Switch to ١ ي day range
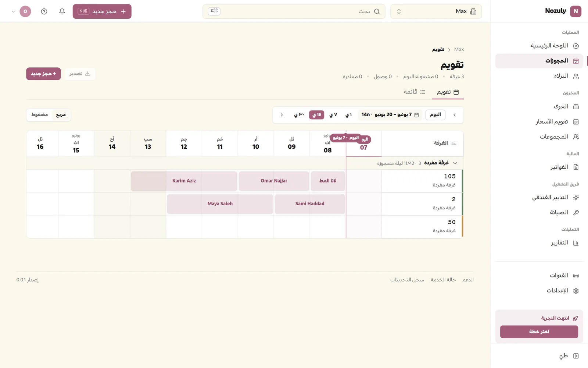This screenshot has width=588, height=368. [x=349, y=115]
